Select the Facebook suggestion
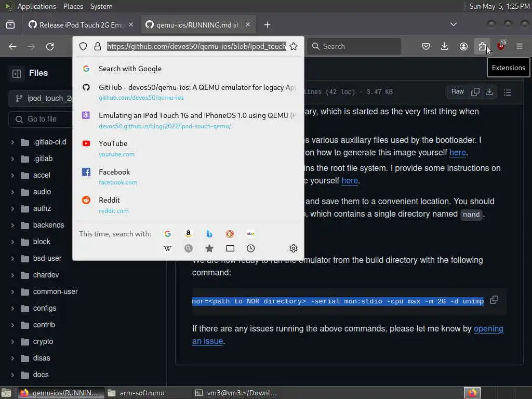 click(188, 177)
